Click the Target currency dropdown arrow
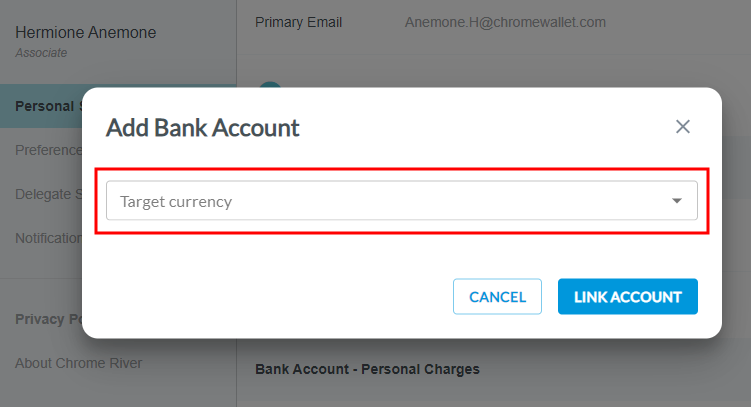751x407 pixels. pyautogui.click(x=677, y=201)
